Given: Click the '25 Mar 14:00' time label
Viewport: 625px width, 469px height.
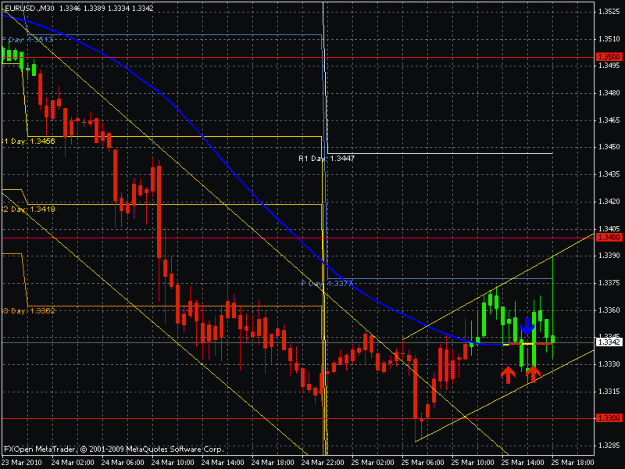Looking at the screenshot, I should 523,463.
